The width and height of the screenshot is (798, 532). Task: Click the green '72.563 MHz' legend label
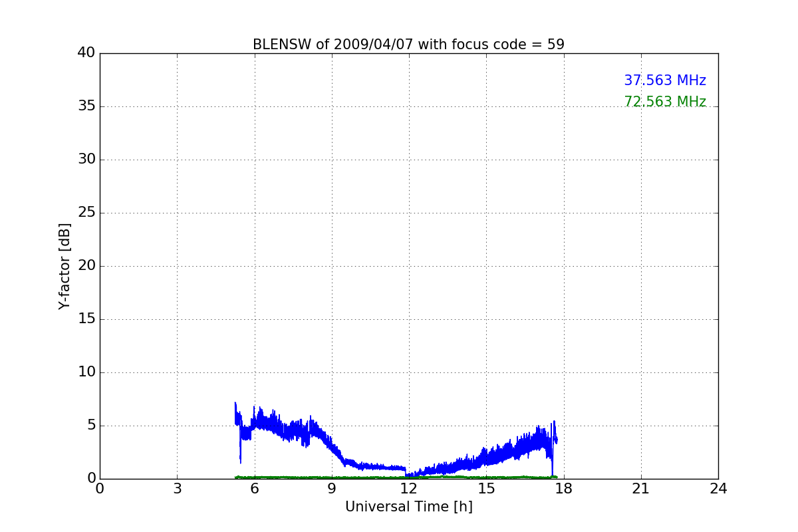pos(665,102)
